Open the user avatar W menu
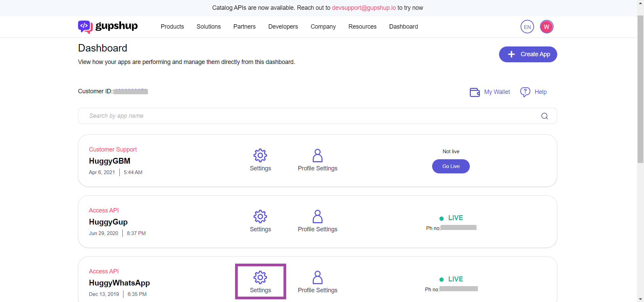The width and height of the screenshot is (644, 302). click(546, 27)
